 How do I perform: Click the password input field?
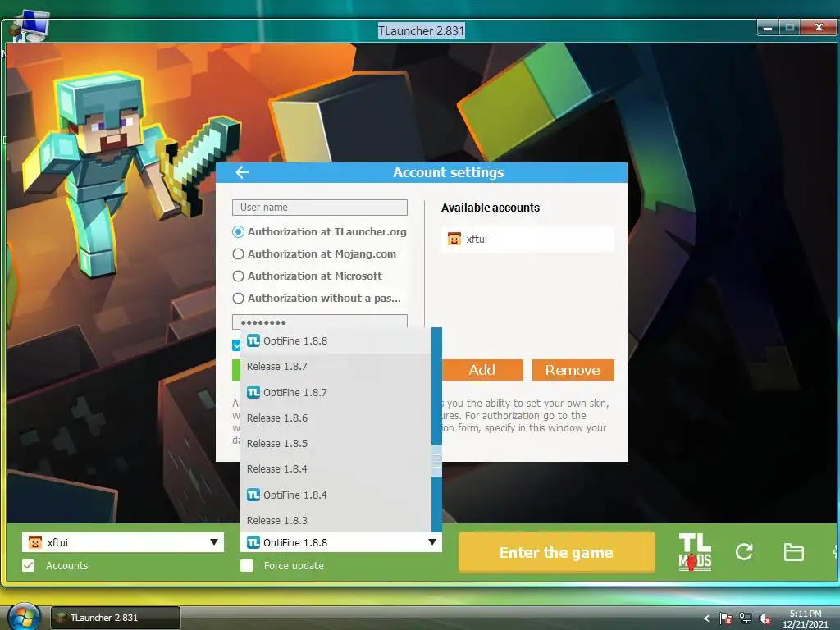tap(320, 322)
